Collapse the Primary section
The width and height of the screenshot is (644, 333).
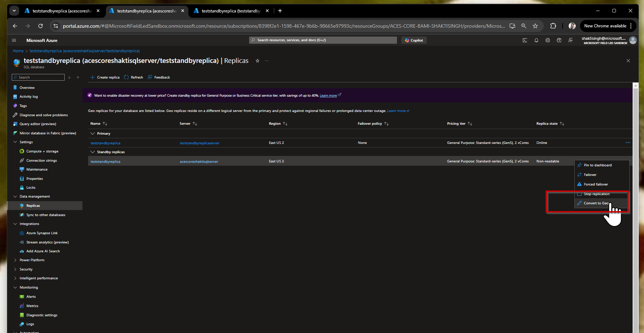pyautogui.click(x=92, y=133)
